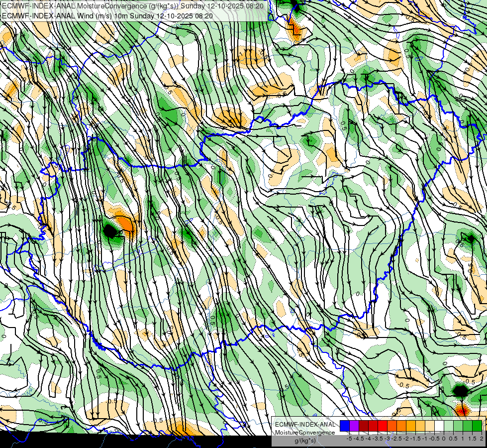The height and width of the screenshot is (448, 487).
Task: Click the legend unit text g/(kg*s)
Action: pyautogui.click(x=305, y=441)
